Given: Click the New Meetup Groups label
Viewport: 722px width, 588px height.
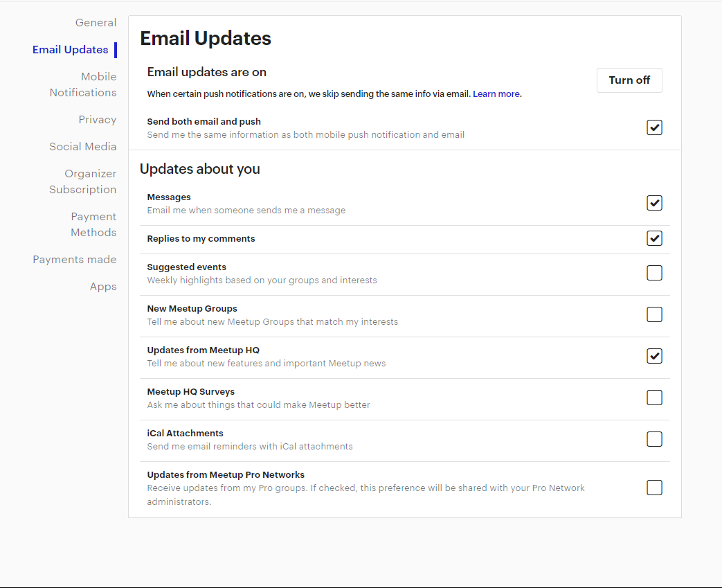Looking at the screenshot, I should tap(192, 309).
